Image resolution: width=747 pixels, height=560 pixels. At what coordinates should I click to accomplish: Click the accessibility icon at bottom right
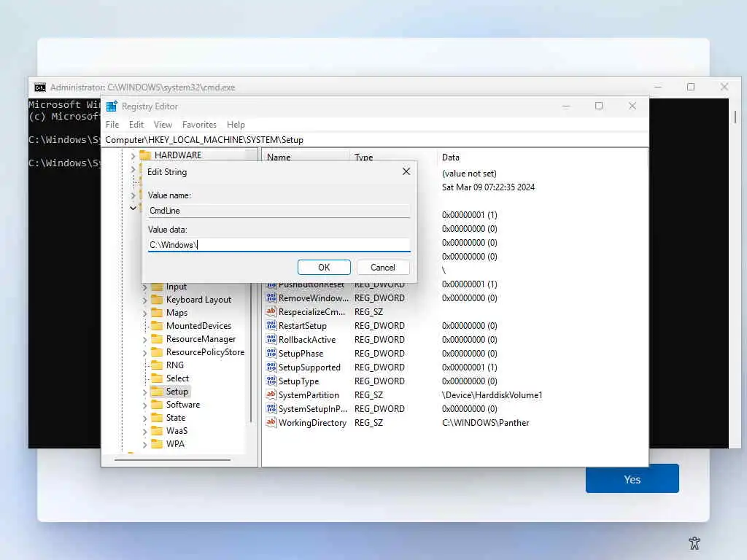[x=694, y=542]
